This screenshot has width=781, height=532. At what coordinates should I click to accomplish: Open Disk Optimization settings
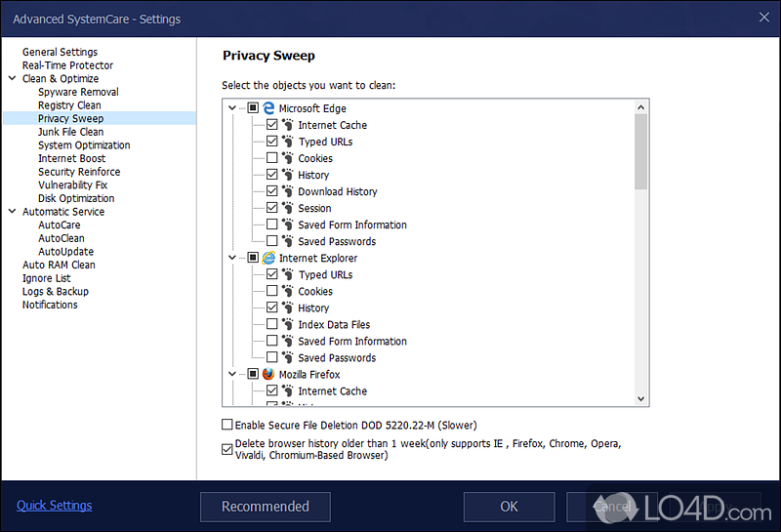pyautogui.click(x=76, y=198)
